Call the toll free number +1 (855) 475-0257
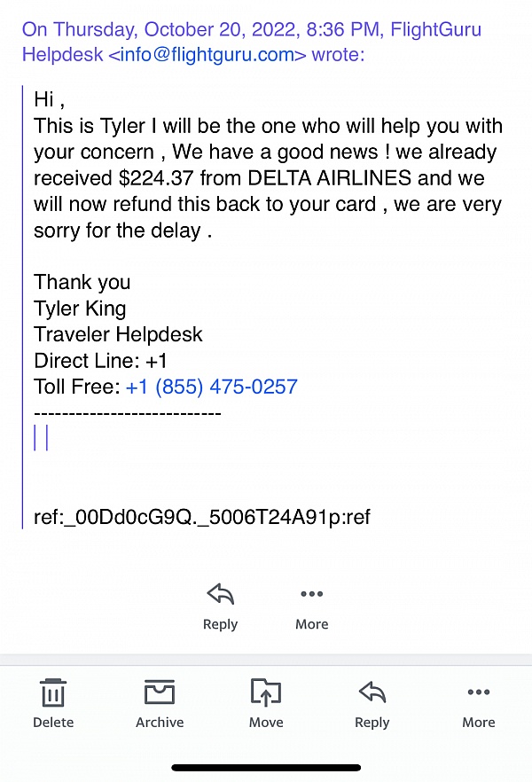Image resolution: width=532 pixels, height=782 pixels. pyautogui.click(x=211, y=387)
